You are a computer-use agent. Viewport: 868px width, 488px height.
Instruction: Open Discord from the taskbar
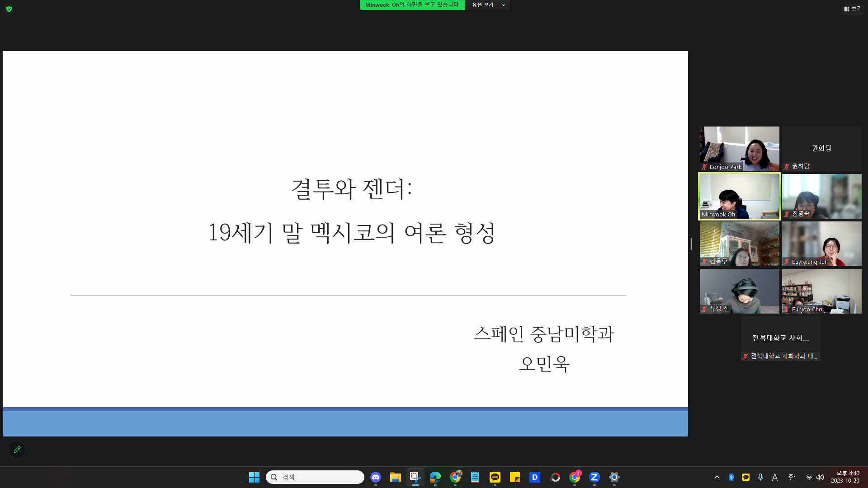(x=375, y=477)
